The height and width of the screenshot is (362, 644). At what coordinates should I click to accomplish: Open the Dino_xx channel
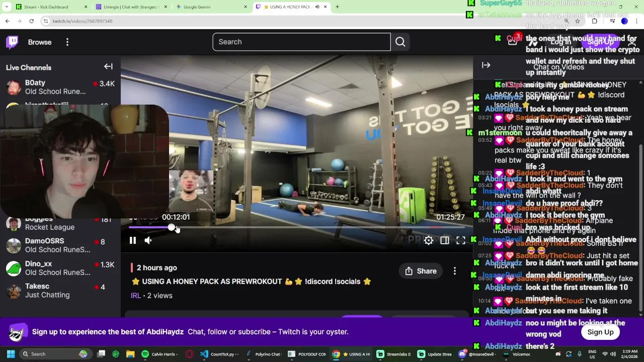(60, 268)
